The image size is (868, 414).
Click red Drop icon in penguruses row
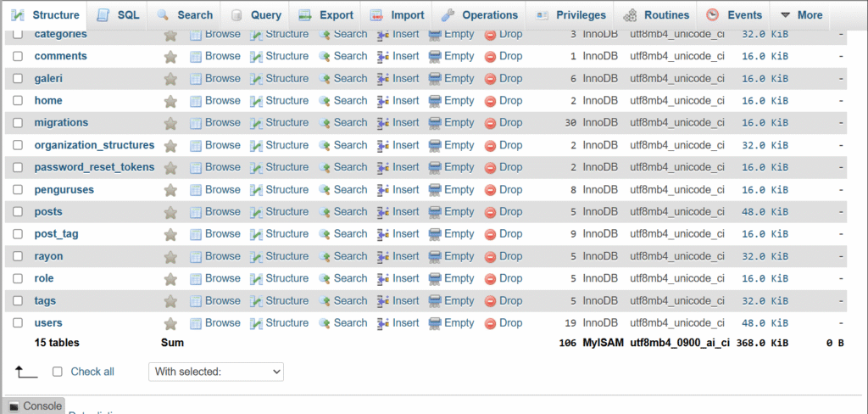point(490,190)
